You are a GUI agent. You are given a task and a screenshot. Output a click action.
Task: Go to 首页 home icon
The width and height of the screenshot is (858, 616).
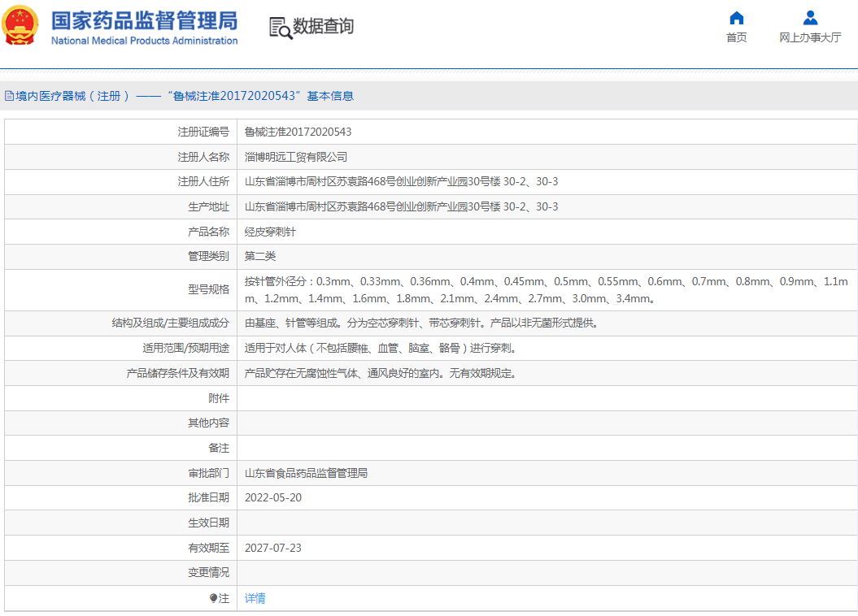[737, 18]
